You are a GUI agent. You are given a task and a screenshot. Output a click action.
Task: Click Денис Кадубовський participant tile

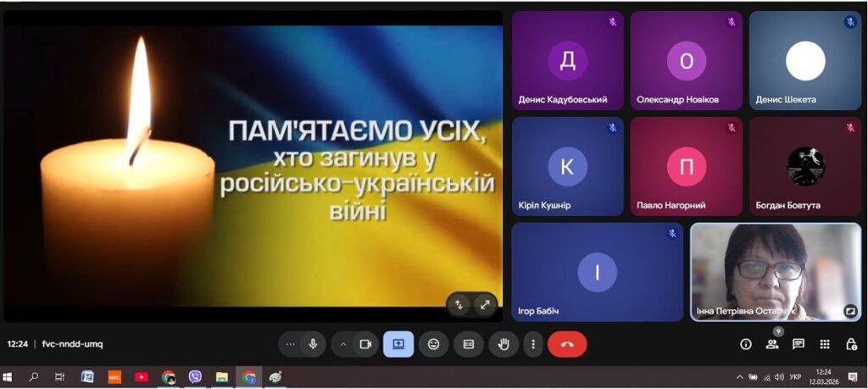tap(567, 60)
